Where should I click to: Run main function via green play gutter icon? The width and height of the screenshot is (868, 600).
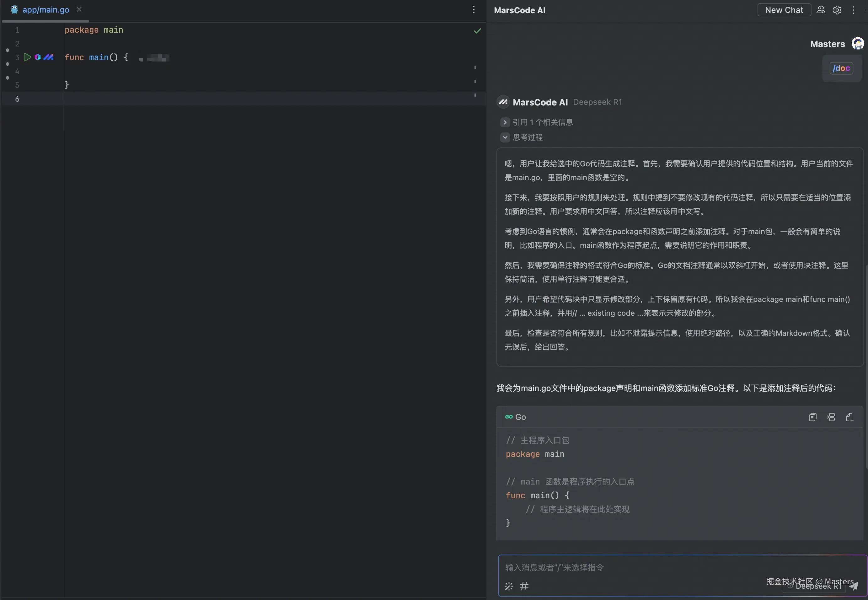click(27, 57)
